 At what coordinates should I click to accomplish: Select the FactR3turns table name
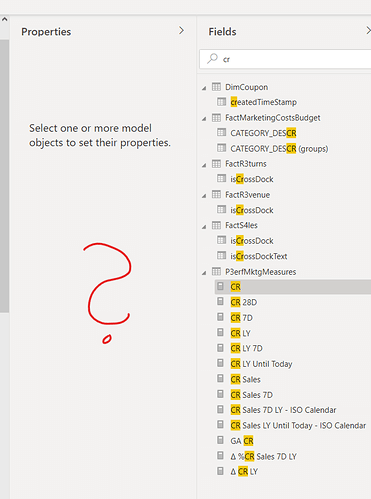pyautogui.click(x=246, y=164)
